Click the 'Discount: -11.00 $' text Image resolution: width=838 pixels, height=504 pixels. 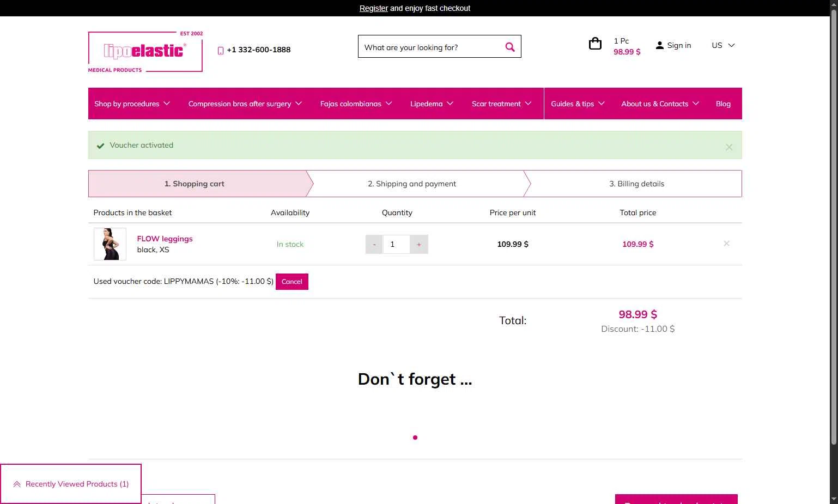click(x=637, y=329)
